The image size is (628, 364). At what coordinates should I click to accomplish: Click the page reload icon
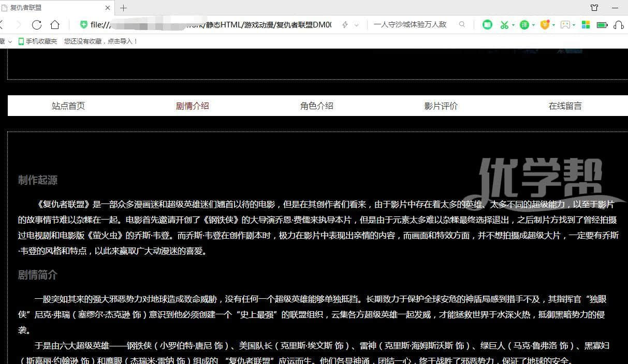[x=36, y=25]
